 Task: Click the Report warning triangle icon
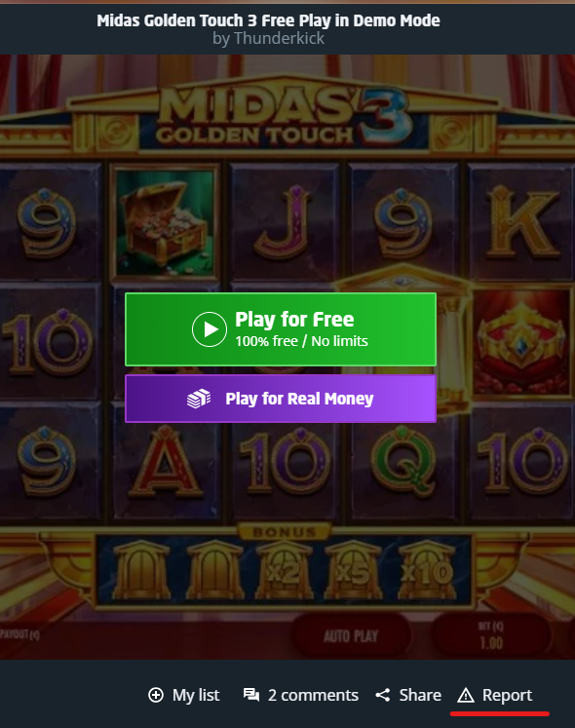[x=466, y=695]
